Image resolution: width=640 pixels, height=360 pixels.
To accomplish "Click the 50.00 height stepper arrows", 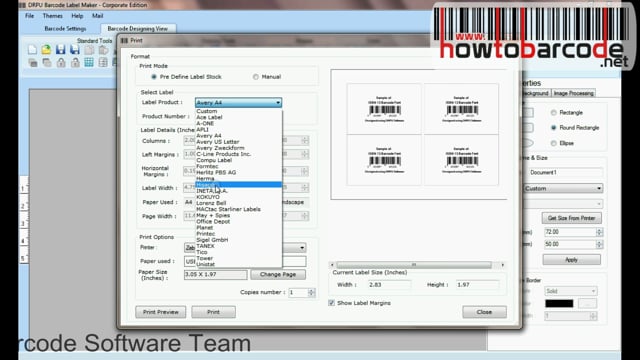I will point(599,244).
